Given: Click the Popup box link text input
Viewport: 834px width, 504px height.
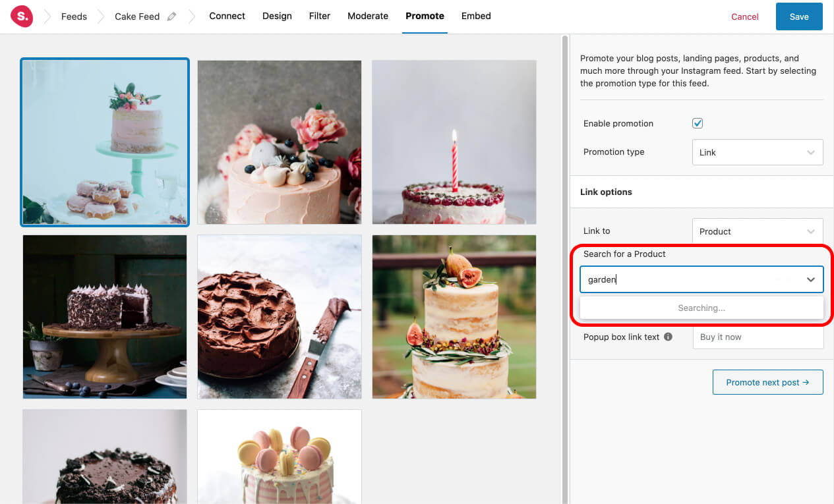Looking at the screenshot, I should [x=758, y=337].
